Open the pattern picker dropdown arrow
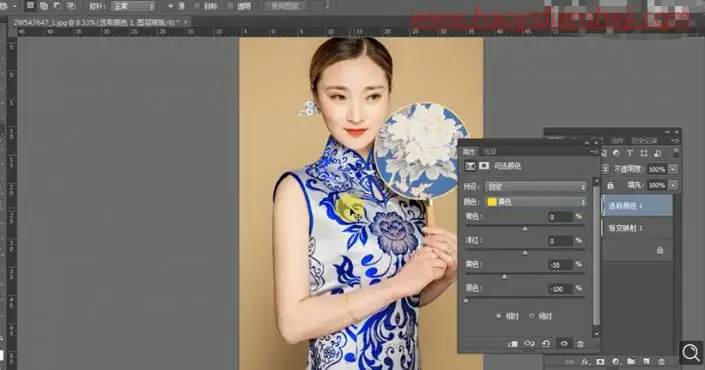705x370 pixels. click(x=327, y=6)
